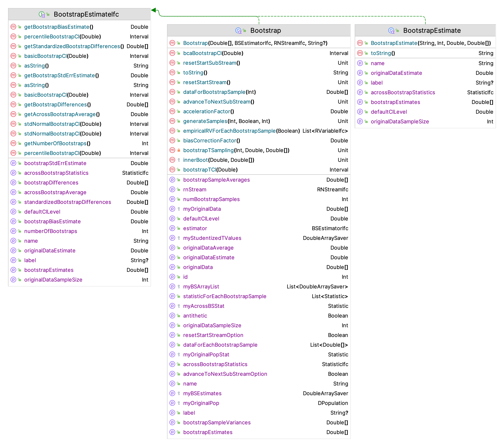Select acrossBootstrapStatistics in BootstrapEstimate node
Viewport: 504px width, 447px height.
click(403, 92)
